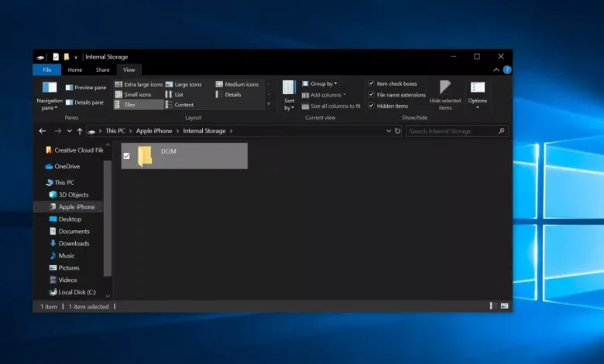Select Small icons layout
Viewport: 604px width, 364px height.
pos(133,94)
